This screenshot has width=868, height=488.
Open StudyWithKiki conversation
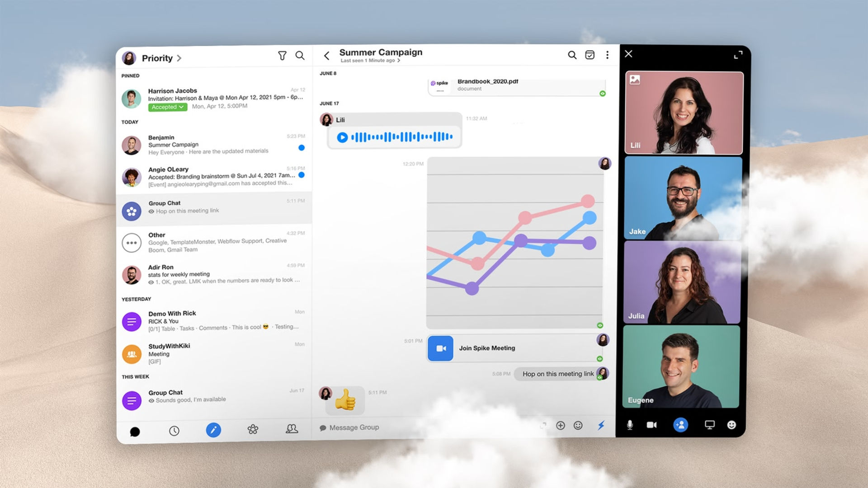click(214, 353)
